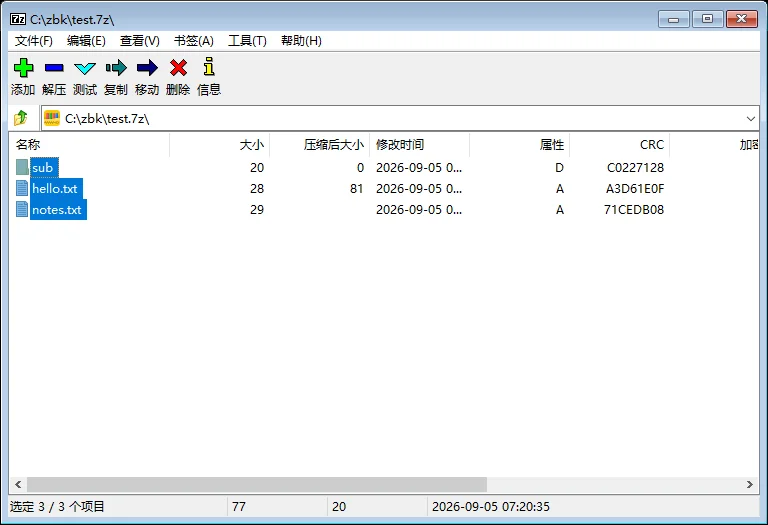Click the hello.txt file icon
The width and height of the screenshot is (768, 525).
point(22,188)
